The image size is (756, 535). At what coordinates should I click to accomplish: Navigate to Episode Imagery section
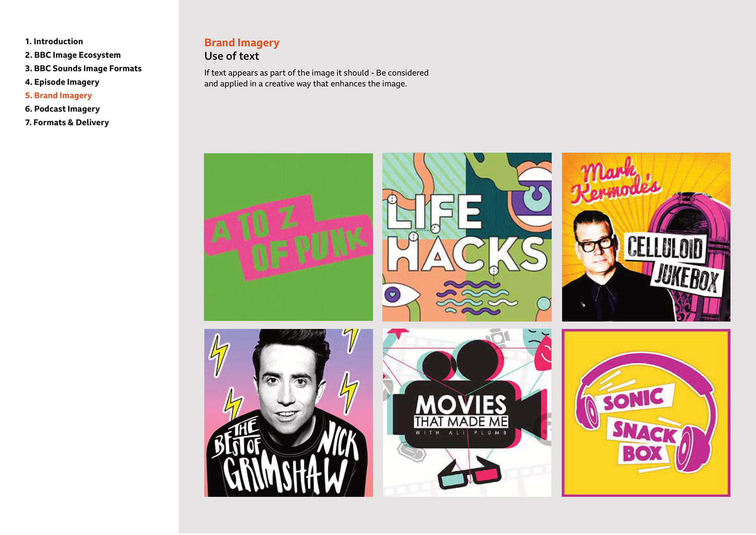[62, 82]
